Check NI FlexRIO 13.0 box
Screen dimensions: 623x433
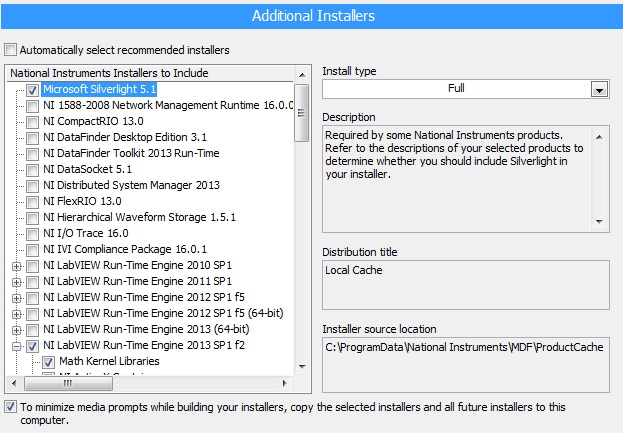click(33, 201)
